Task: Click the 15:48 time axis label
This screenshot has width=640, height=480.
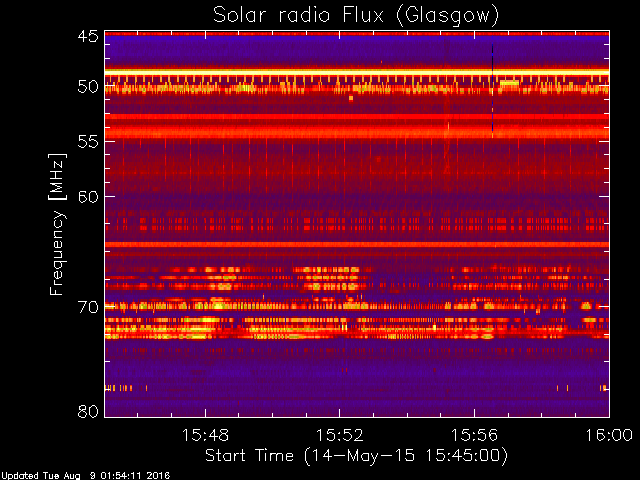Action: [x=205, y=435]
